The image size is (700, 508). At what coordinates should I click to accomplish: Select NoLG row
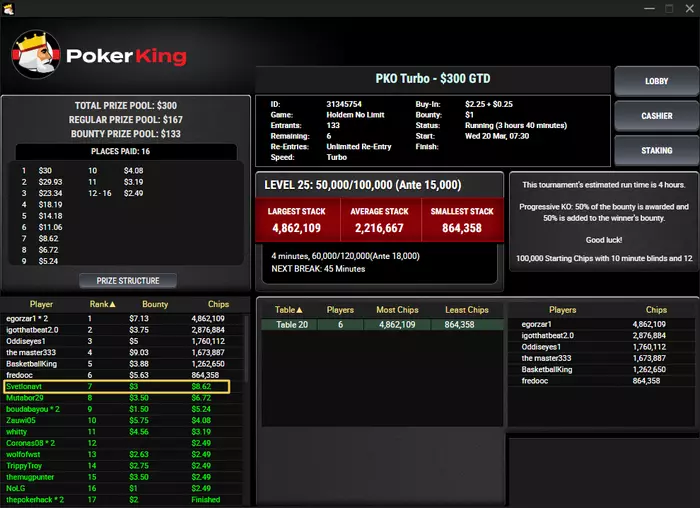pyautogui.click(x=123, y=488)
